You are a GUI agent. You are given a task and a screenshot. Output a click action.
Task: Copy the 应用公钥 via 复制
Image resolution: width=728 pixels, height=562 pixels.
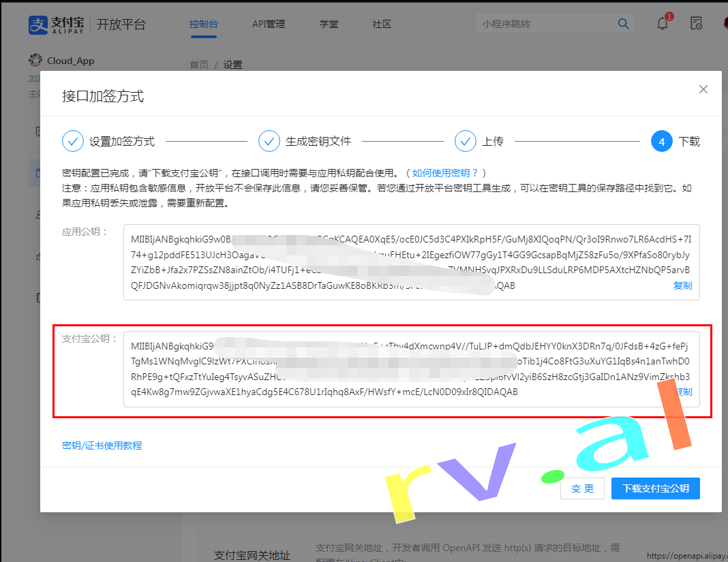[x=682, y=285]
